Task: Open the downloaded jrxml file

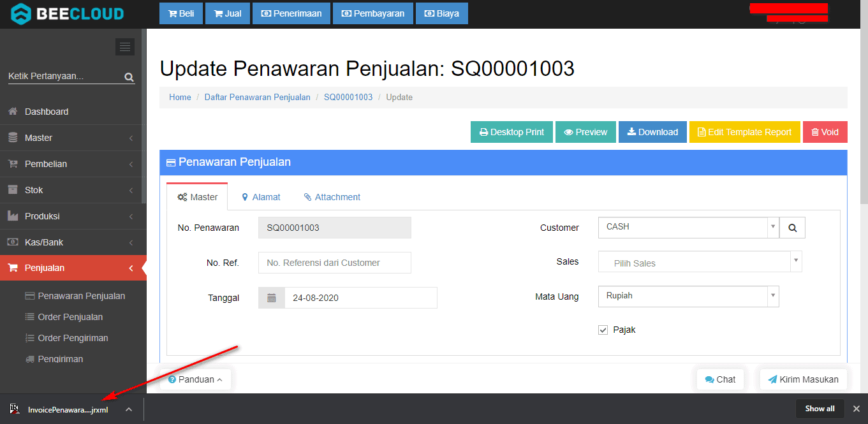Action: point(68,409)
